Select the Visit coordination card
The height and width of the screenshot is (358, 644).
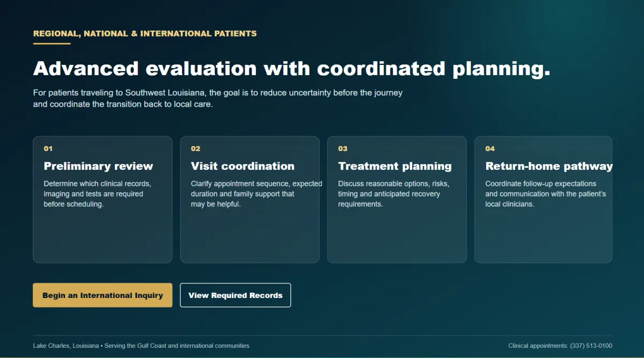click(250, 199)
